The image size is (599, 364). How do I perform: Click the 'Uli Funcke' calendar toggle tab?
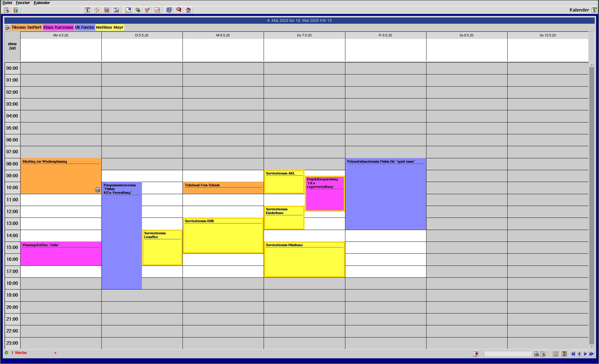point(84,27)
